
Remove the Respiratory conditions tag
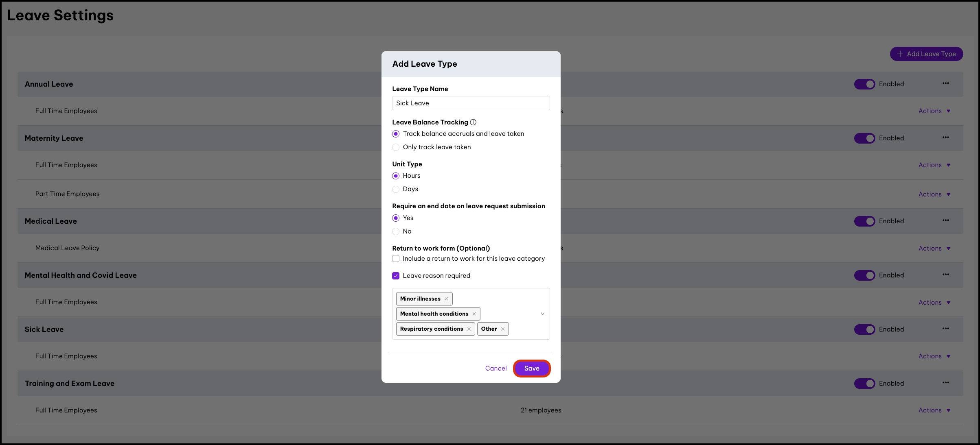click(469, 329)
